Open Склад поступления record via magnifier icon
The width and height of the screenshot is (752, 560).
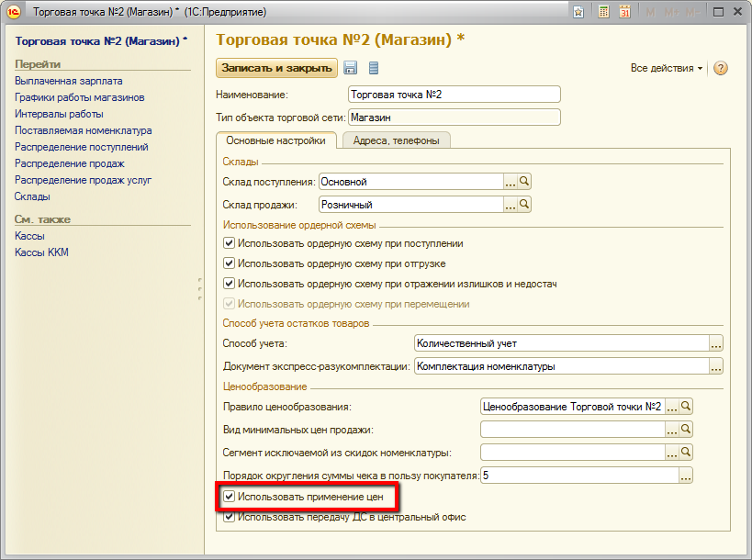(525, 182)
